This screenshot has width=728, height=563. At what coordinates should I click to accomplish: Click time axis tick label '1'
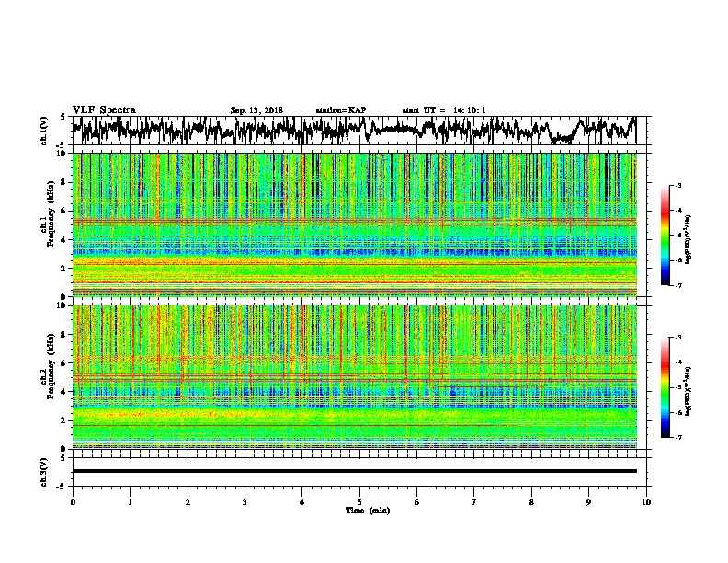coord(130,502)
